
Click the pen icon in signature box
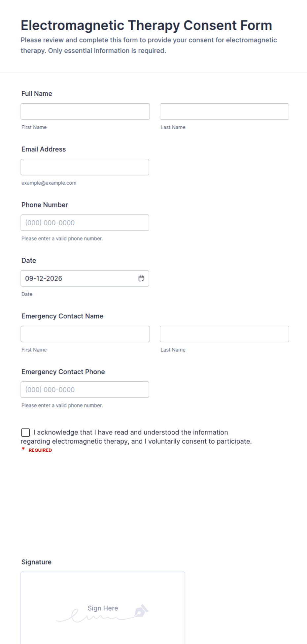click(x=141, y=611)
